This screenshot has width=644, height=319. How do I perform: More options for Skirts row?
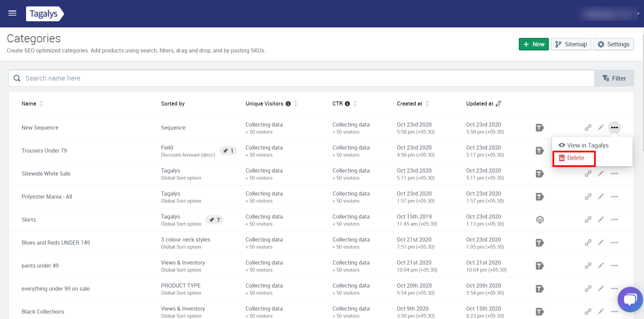pyautogui.click(x=615, y=220)
